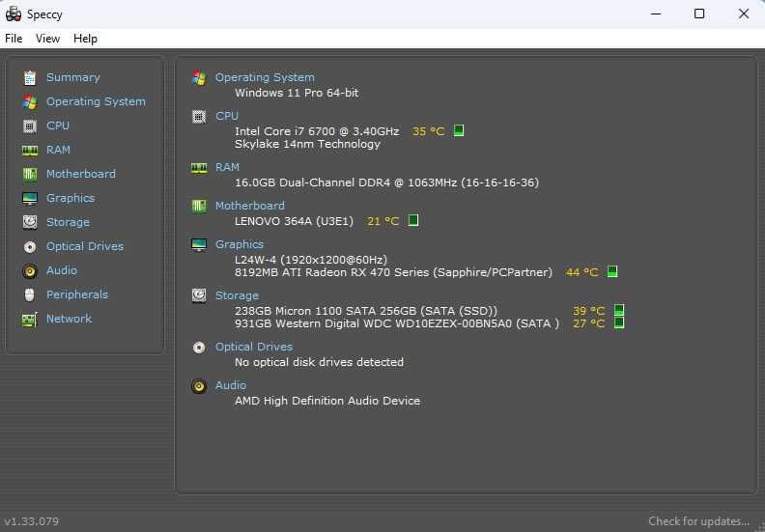Screen dimensions: 765x532
Task: Open the Help menu
Action: click(x=85, y=39)
